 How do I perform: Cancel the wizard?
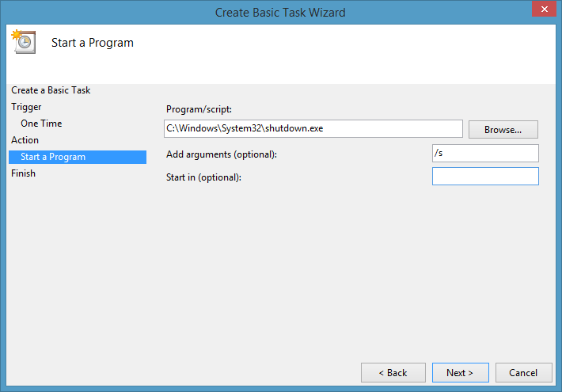tap(523, 373)
